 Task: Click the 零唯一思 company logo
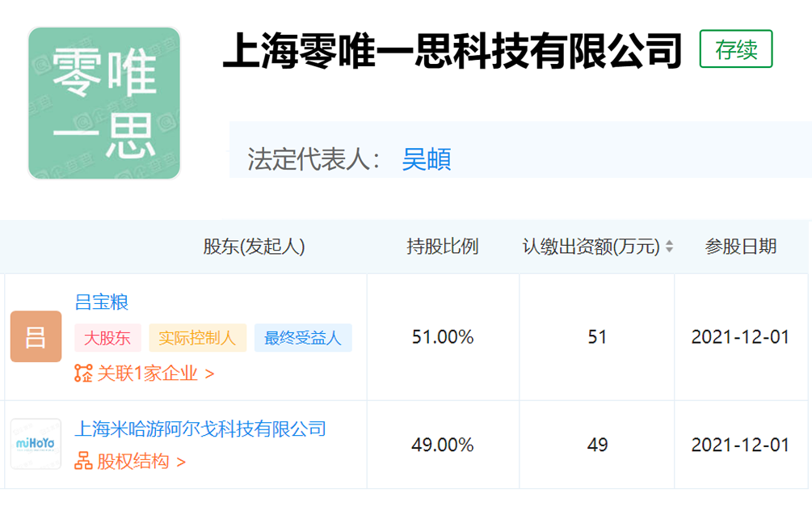click(x=104, y=103)
